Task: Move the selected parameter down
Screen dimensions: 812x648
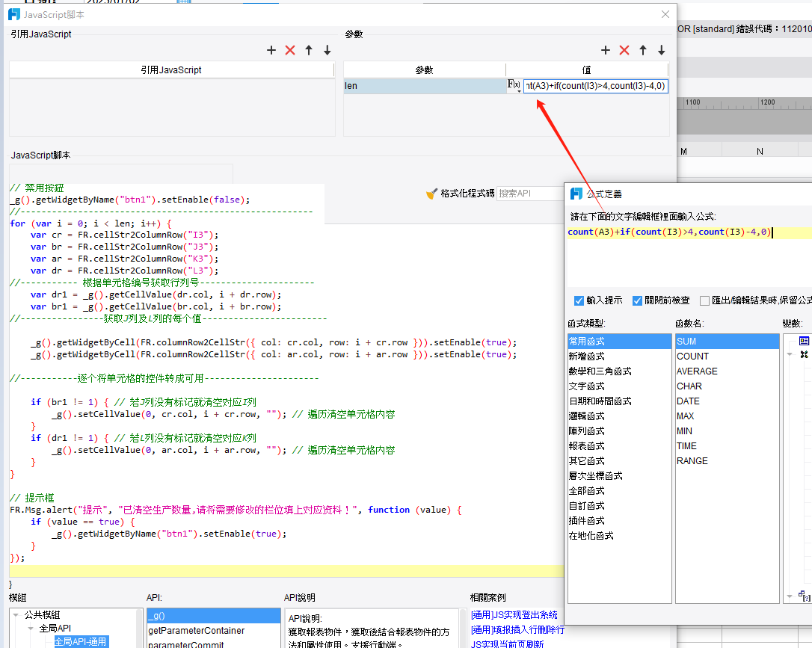Action: pos(661,50)
